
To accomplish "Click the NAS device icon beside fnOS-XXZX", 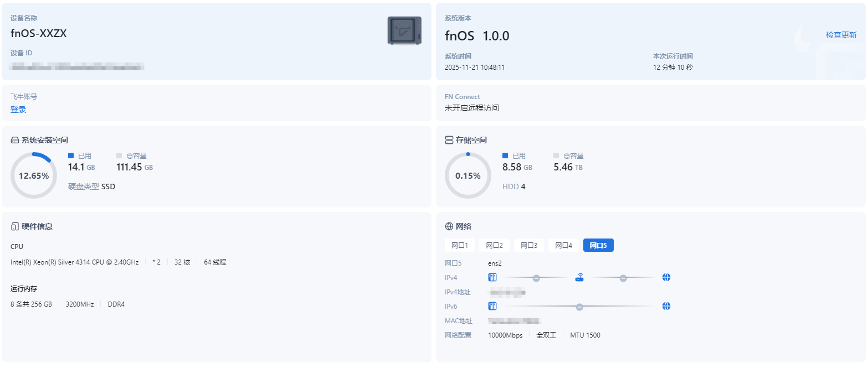I will click(x=404, y=30).
